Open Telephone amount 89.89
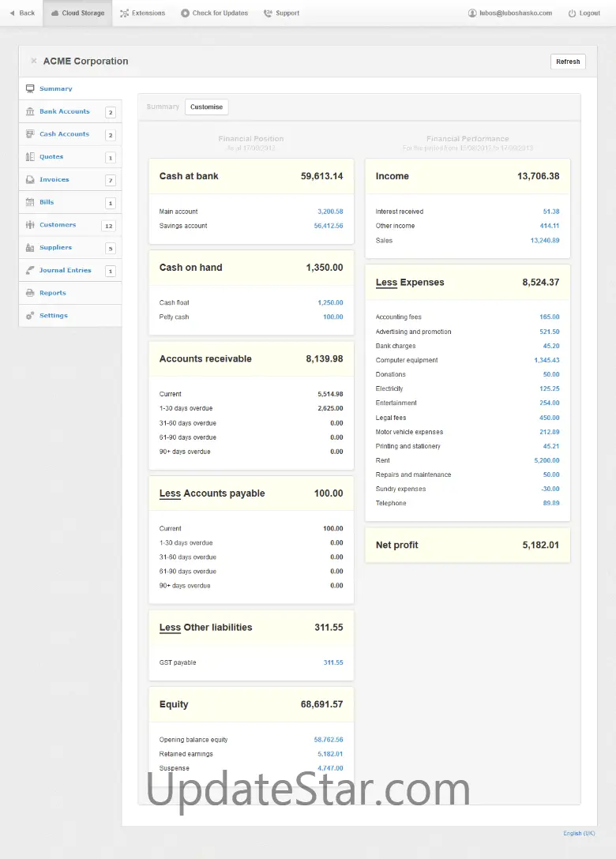 click(551, 503)
